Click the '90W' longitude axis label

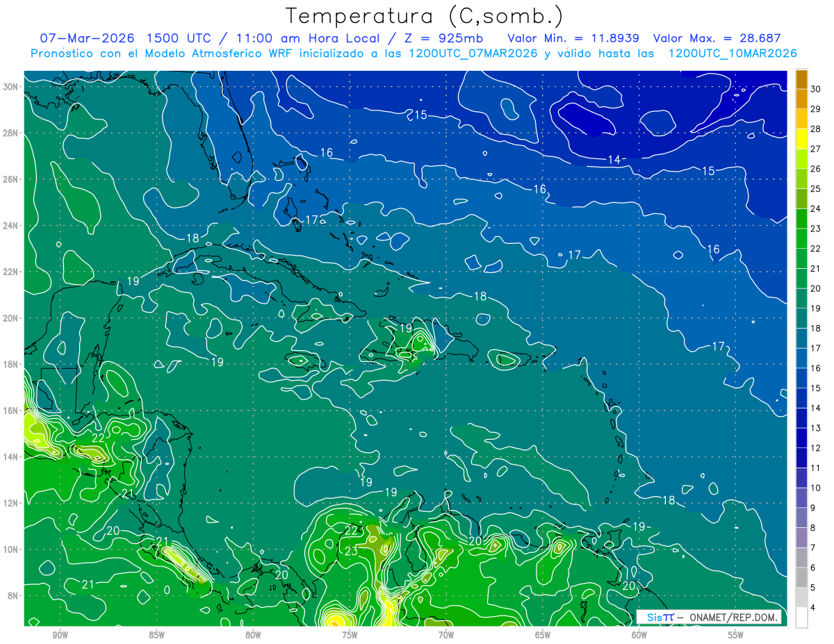pyautogui.click(x=60, y=635)
